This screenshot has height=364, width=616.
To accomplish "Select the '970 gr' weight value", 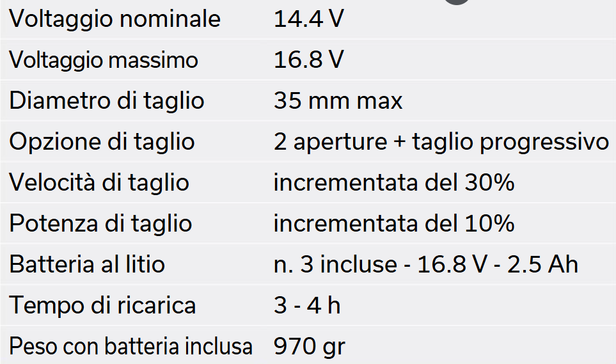I will point(310,346).
